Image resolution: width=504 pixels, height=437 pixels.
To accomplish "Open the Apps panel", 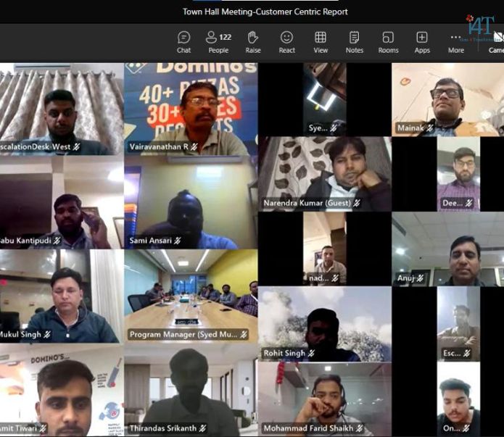I will coord(422,42).
